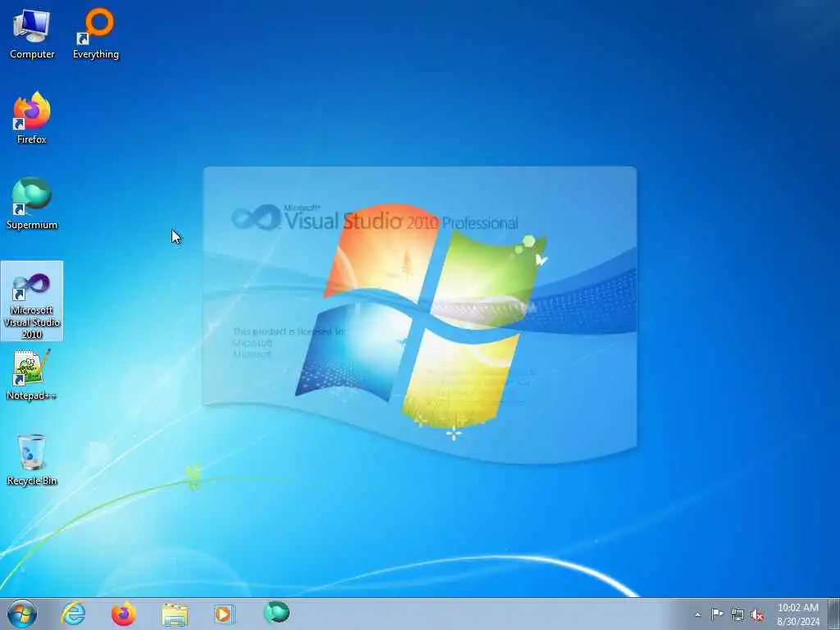Open the network status tray icon
The height and width of the screenshot is (630, 840).
pos(737,614)
